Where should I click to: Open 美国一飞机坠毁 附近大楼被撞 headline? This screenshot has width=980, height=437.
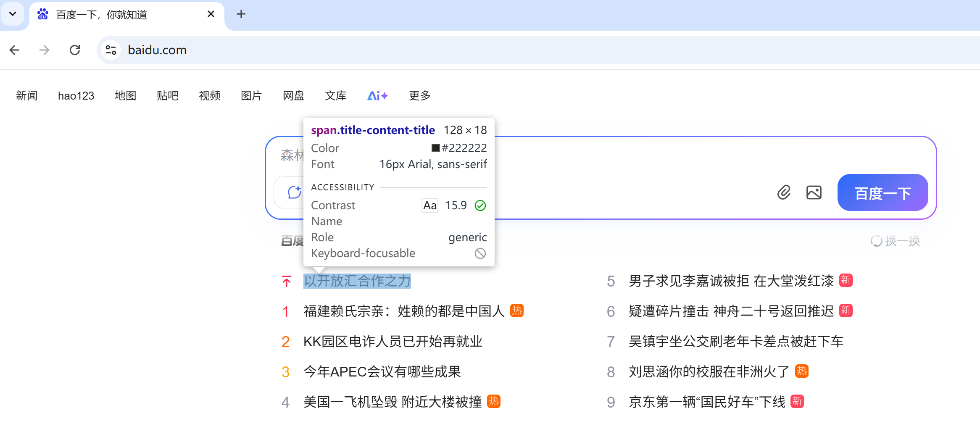(393, 402)
